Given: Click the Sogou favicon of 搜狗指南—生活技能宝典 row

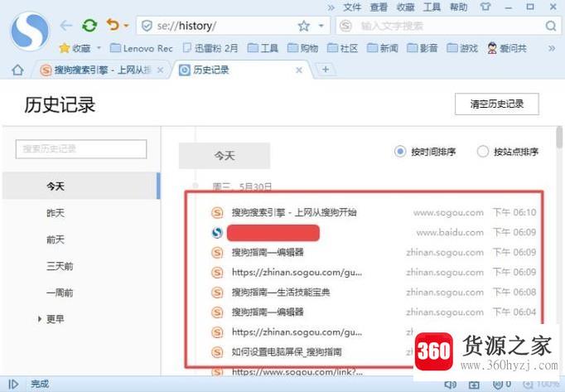Looking at the screenshot, I should [217, 292].
